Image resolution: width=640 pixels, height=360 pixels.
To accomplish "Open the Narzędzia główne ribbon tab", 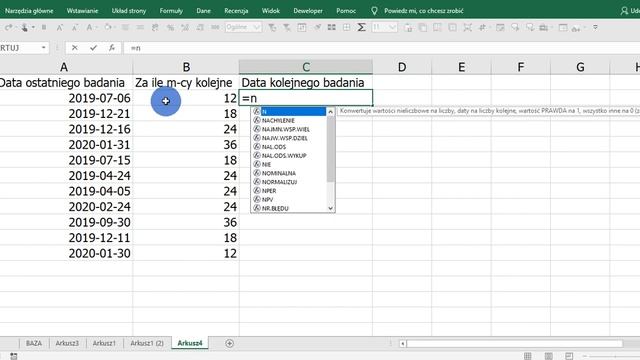I will point(29,11).
